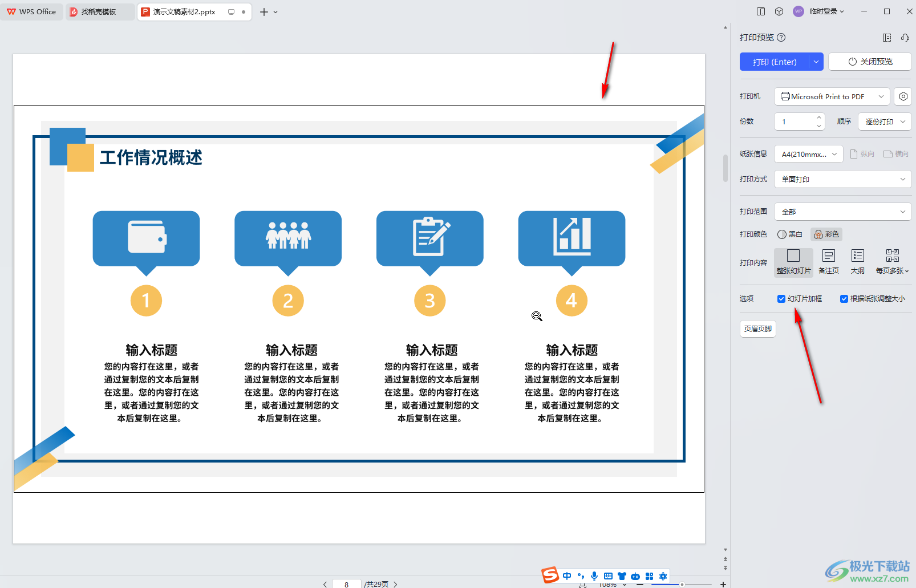Click the WPS Office home logo

click(x=11, y=11)
